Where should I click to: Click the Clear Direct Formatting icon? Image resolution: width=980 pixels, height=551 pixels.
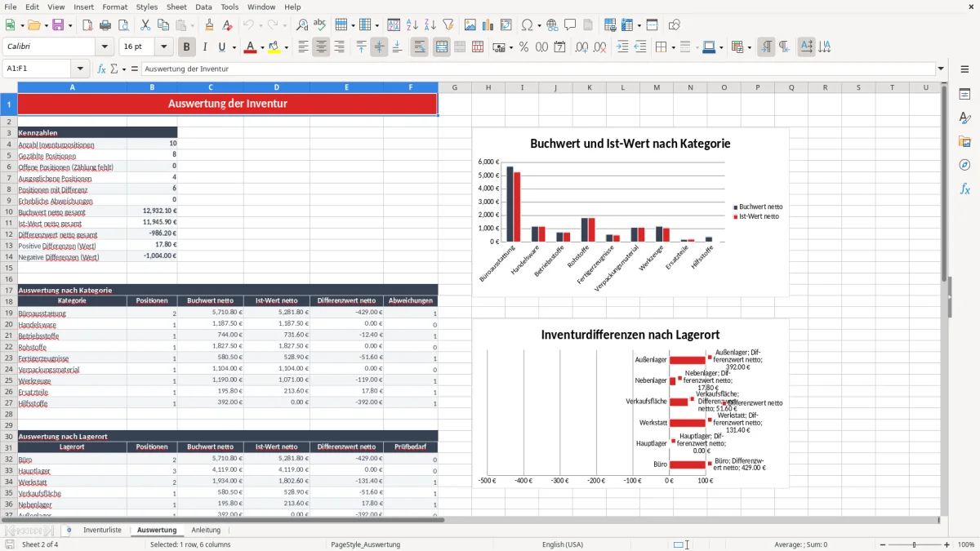pyautogui.click(x=227, y=25)
